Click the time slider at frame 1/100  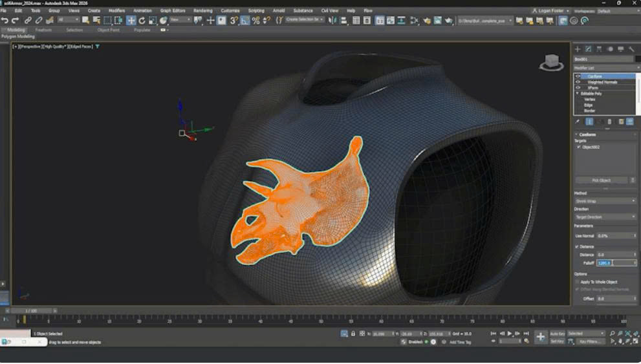pyautogui.click(x=31, y=311)
